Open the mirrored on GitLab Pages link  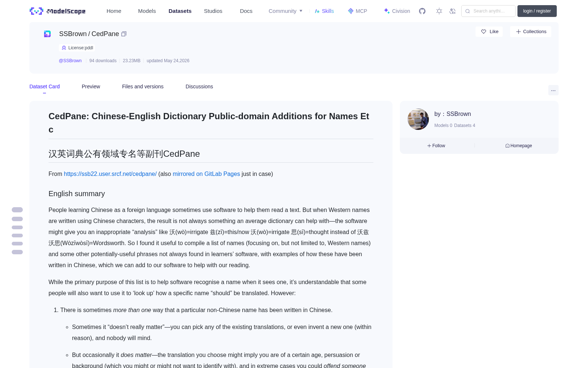click(x=206, y=174)
